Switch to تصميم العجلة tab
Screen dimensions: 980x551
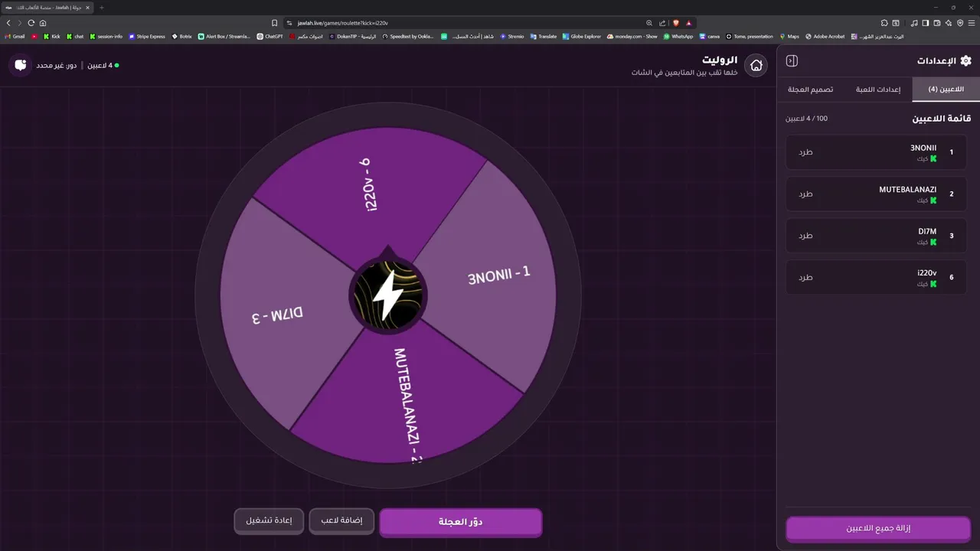click(x=811, y=90)
